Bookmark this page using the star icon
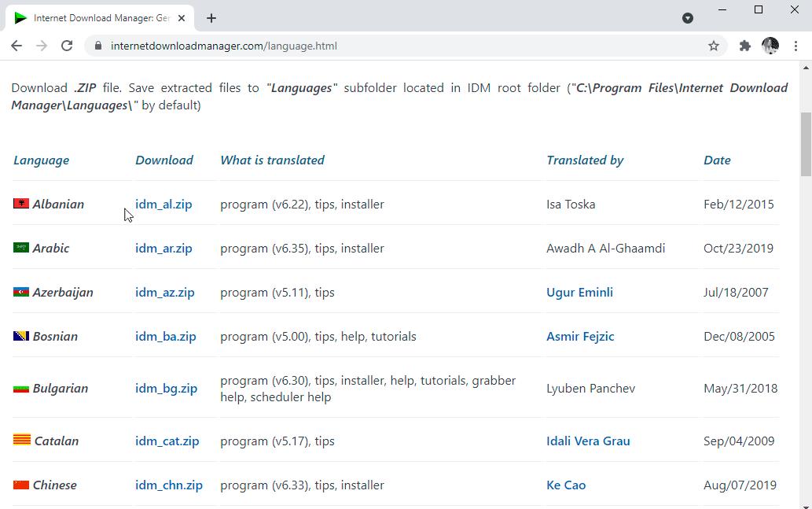Screen dimensions: 812x509 [713, 46]
